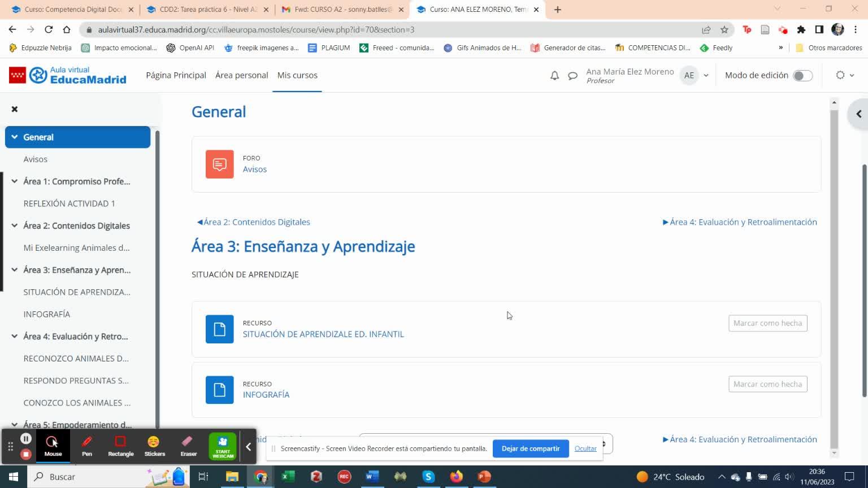Open SITUACIÓN DE APRENDIZALE ED. INFANTIL link
Image resolution: width=868 pixels, height=488 pixels.
click(323, 334)
